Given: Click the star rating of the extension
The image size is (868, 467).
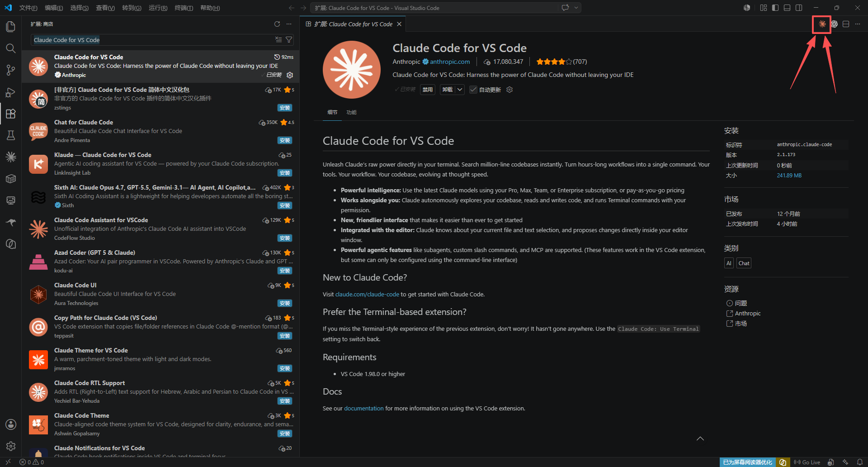Looking at the screenshot, I should tap(561, 62).
